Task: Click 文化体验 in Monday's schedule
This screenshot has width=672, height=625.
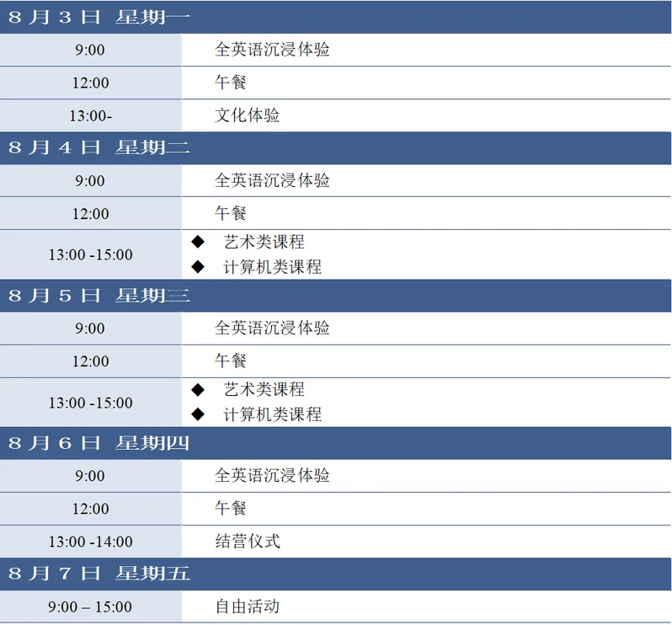Action: tap(247, 115)
